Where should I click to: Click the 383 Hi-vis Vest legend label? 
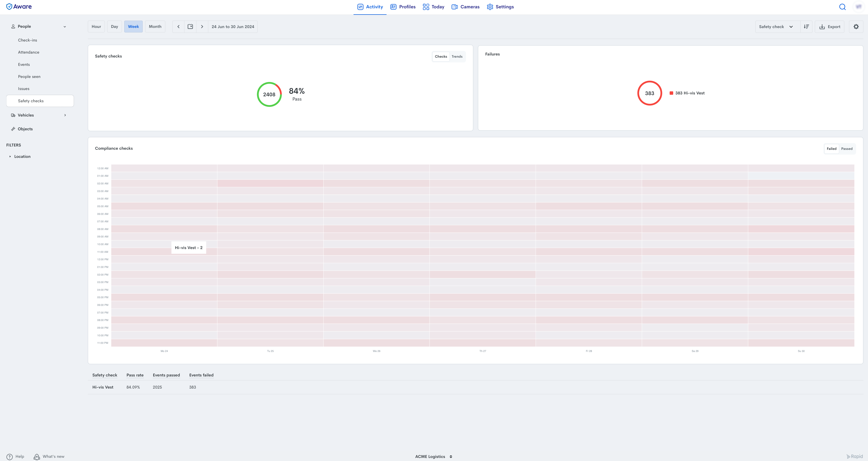690,93
